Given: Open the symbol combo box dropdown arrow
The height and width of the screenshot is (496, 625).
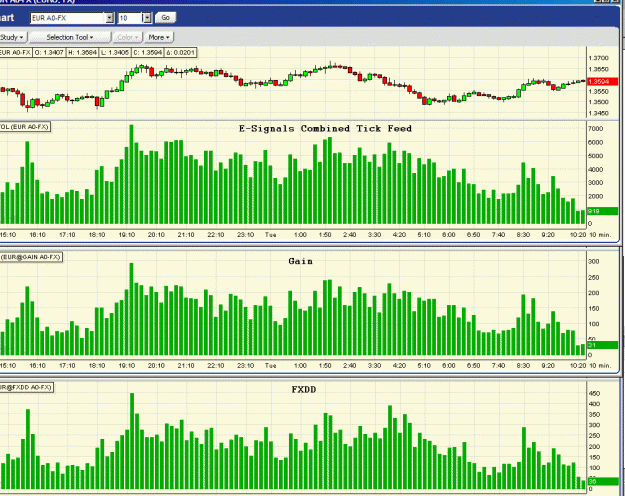Looking at the screenshot, I should coord(110,18).
